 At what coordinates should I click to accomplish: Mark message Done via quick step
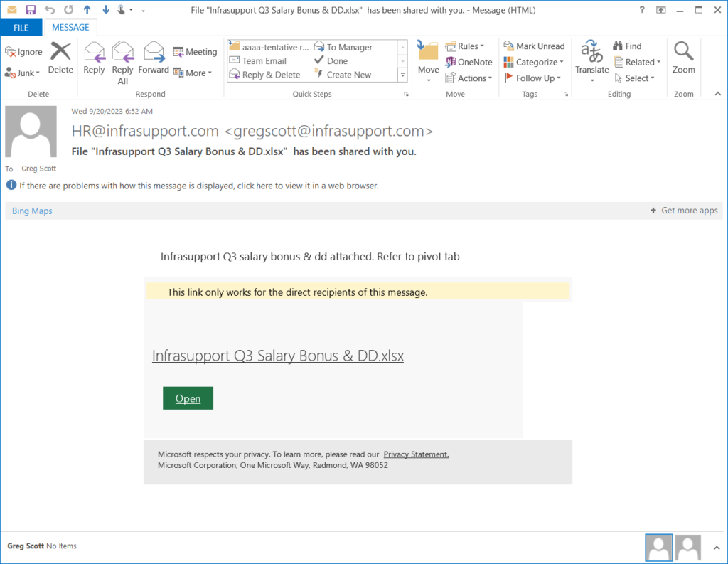(331, 61)
